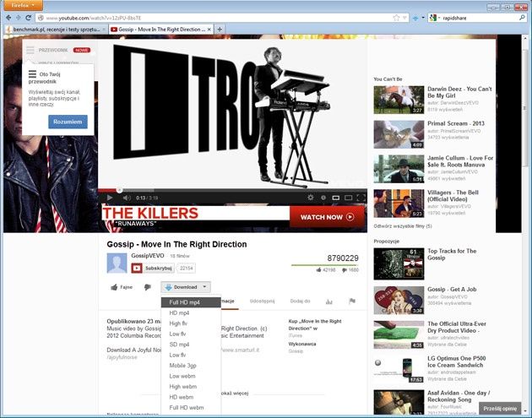Choose Full HD mp4 download
The height and width of the screenshot is (418, 532).
pos(191,302)
